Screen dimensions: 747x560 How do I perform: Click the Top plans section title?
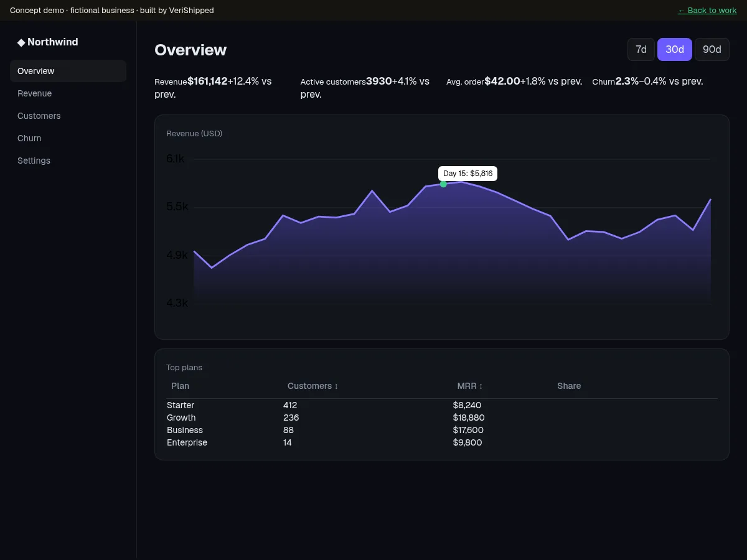(x=184, y=368)
